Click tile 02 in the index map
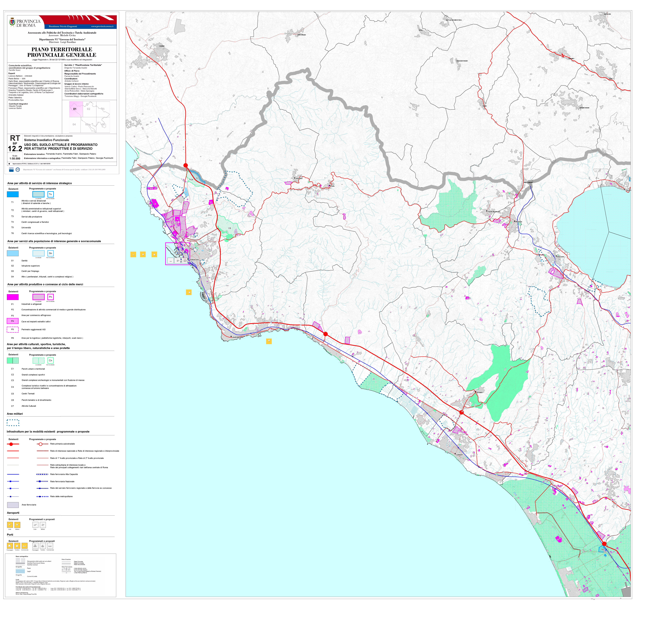This screenshot has height=623, width=672. pyautogui.click(x=90, y=109)
